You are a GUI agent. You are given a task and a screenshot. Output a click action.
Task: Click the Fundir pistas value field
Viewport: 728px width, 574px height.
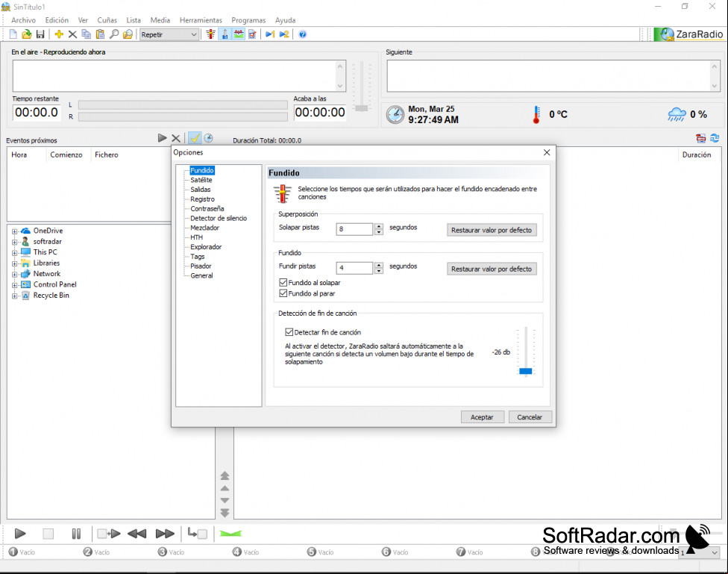pos(355,268)
